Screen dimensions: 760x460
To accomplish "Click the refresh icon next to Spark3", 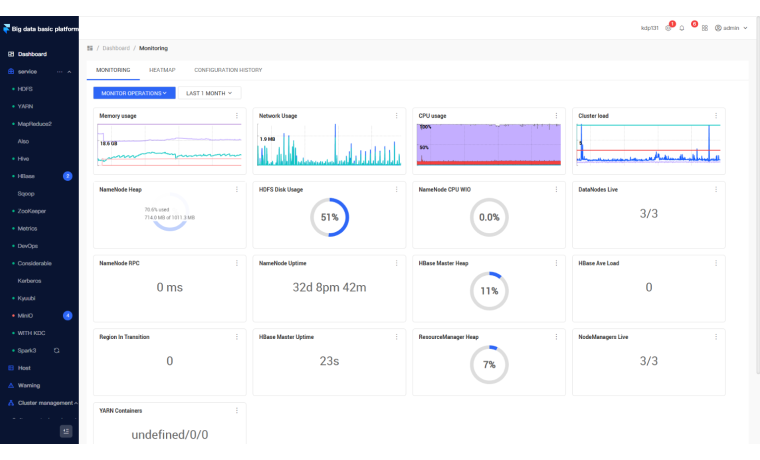I will (56, 350).
